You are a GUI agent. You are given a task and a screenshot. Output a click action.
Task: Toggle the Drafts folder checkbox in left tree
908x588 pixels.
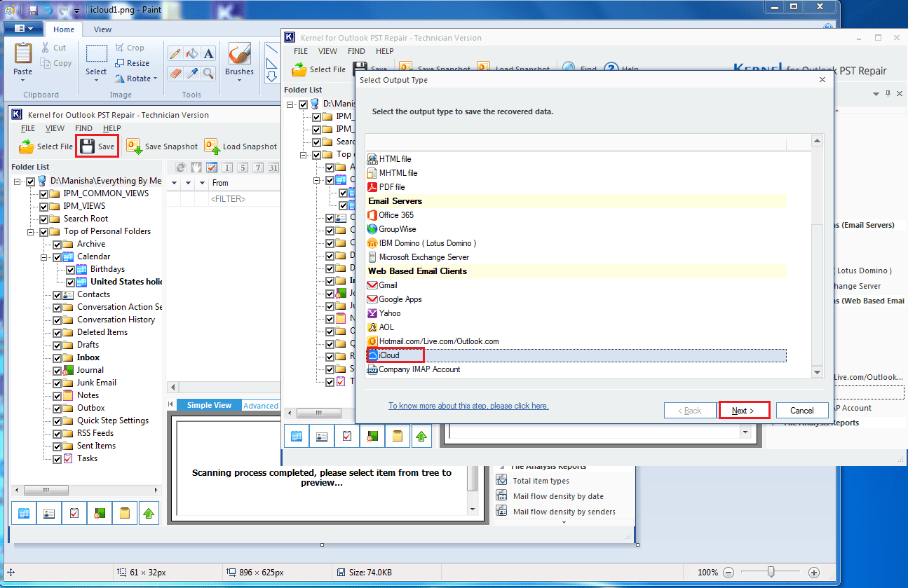point(57,345)
